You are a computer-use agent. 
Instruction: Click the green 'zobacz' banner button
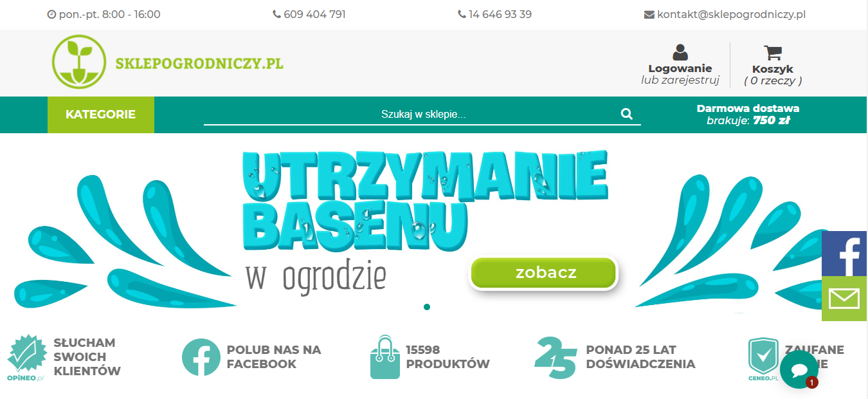coord(544,273)
